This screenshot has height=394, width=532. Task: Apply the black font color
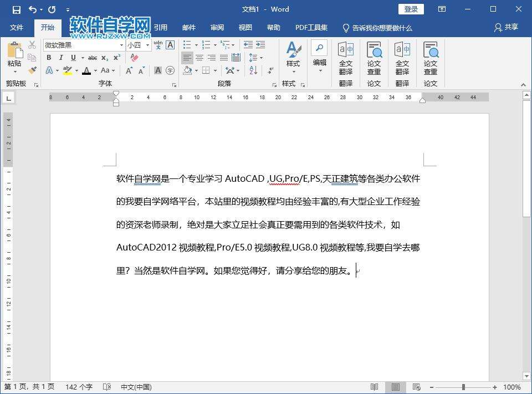(x=87, y=70)
